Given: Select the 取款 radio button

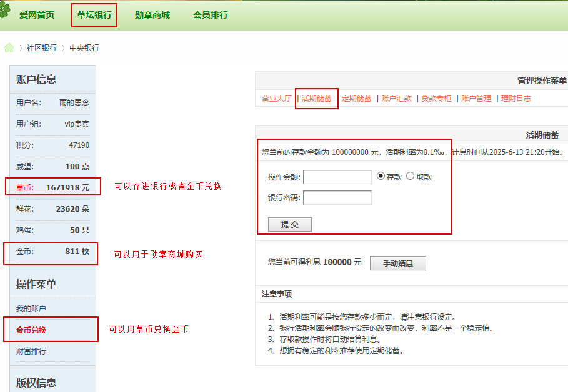Looking at the screenshot, I should pos(410,176).
